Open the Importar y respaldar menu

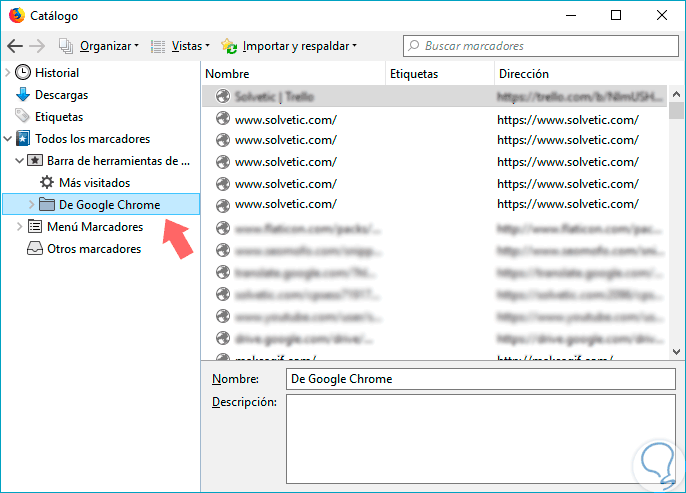pyautogui.click(x=300, y=46)
